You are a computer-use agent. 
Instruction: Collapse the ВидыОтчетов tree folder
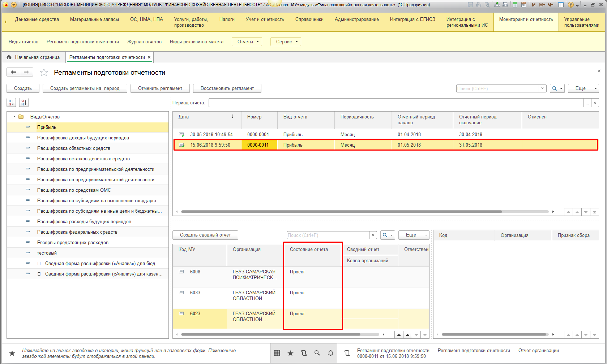click(14, 117)
